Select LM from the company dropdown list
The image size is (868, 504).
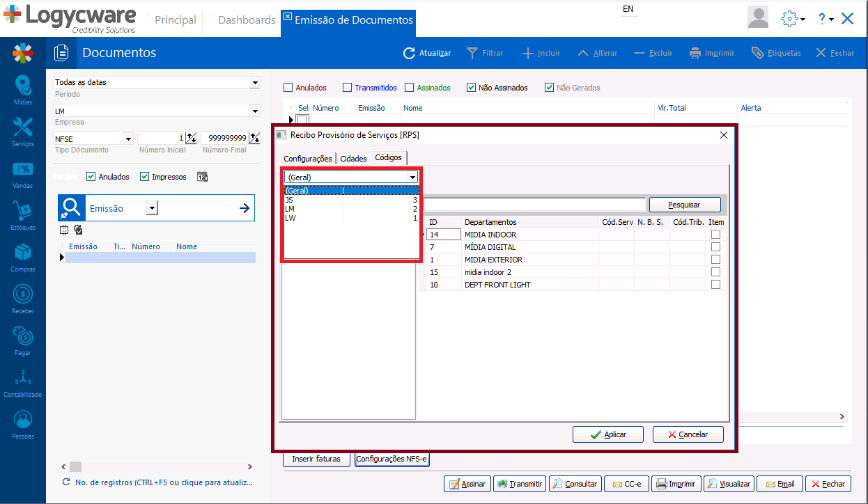(290, 209)
